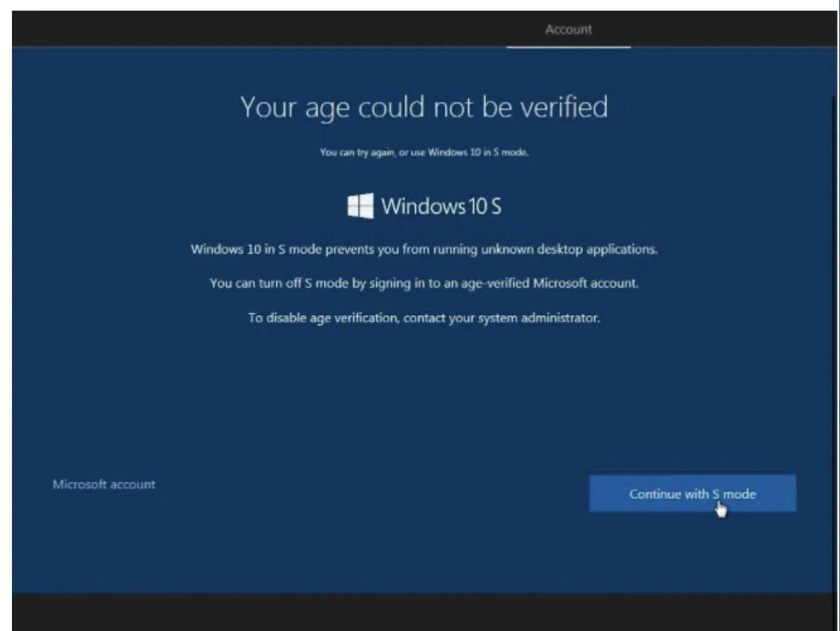840x631 pixels.
Task: Click the 'contact your system administrator' line
Action: tap(424, 317)
